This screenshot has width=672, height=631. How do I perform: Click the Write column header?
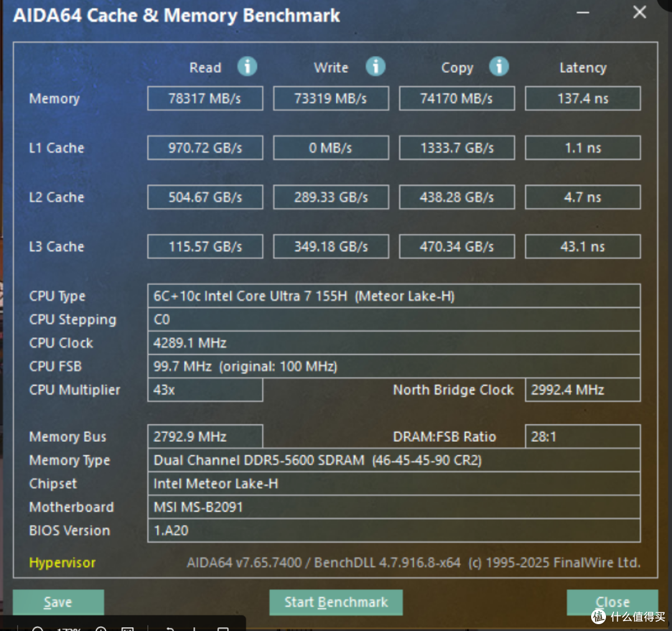[331, 68]
